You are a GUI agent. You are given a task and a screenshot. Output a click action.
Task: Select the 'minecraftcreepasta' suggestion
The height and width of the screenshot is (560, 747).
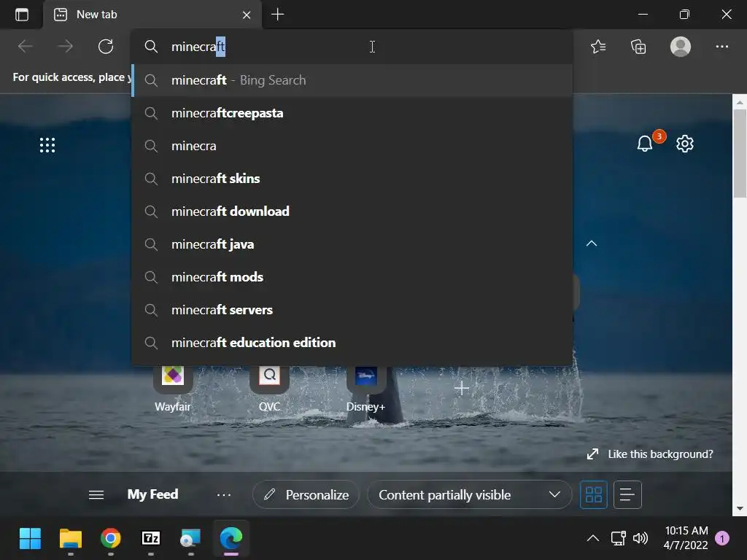352,113
